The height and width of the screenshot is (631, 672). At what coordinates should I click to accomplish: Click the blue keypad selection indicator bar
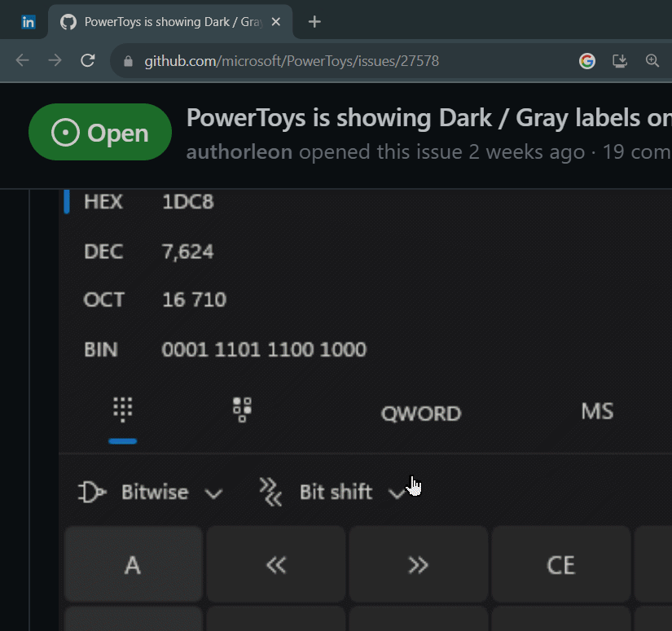point(122,440)
